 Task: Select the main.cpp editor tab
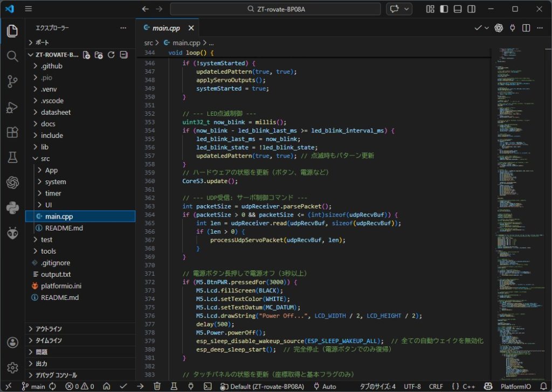pyautogui.click(x=167, y=27)
